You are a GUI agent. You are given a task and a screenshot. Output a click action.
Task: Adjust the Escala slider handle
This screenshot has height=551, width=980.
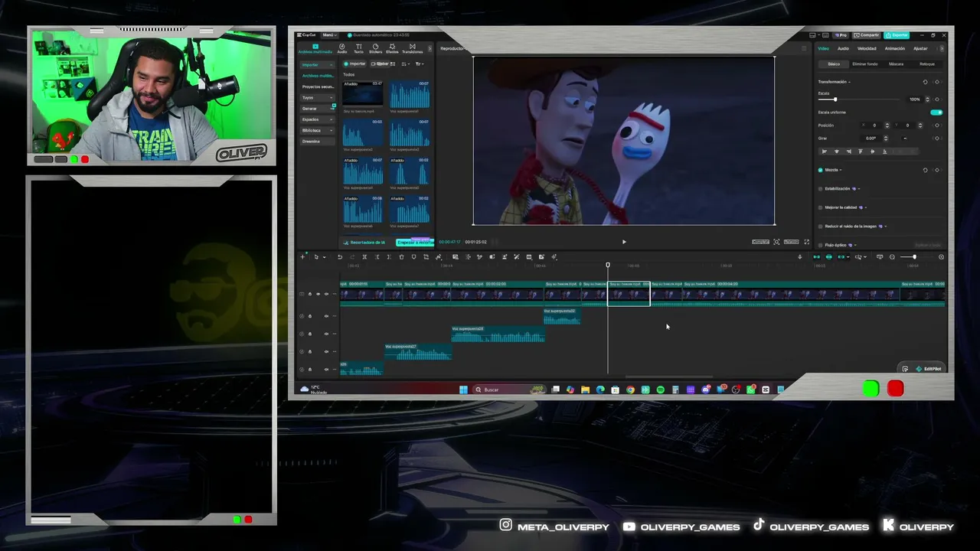pos(835,99)
